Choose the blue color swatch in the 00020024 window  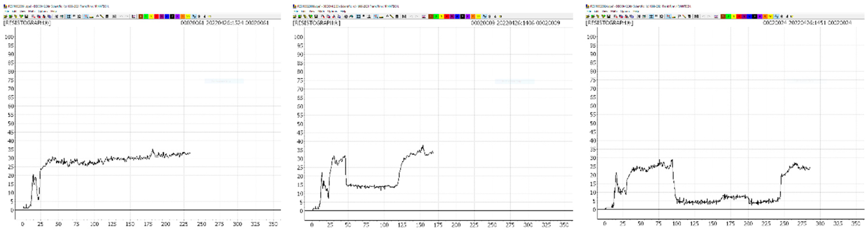click(x=750, y=16)
